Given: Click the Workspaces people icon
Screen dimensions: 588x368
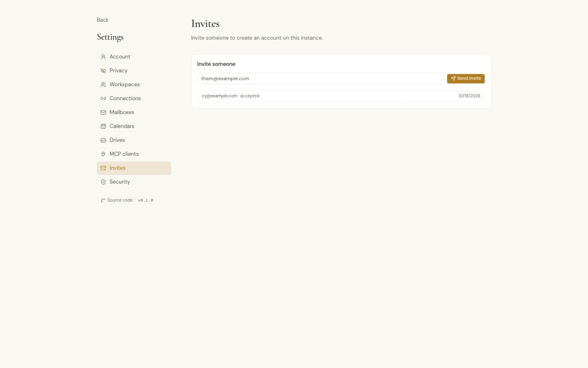Looking at the screenshot, I should [103, 85].
